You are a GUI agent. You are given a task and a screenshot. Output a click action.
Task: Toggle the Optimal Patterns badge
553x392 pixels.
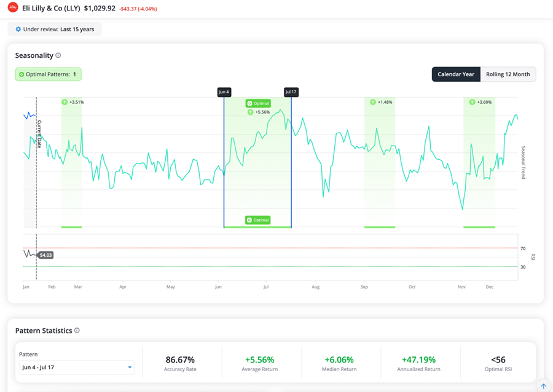click(48, 74)
